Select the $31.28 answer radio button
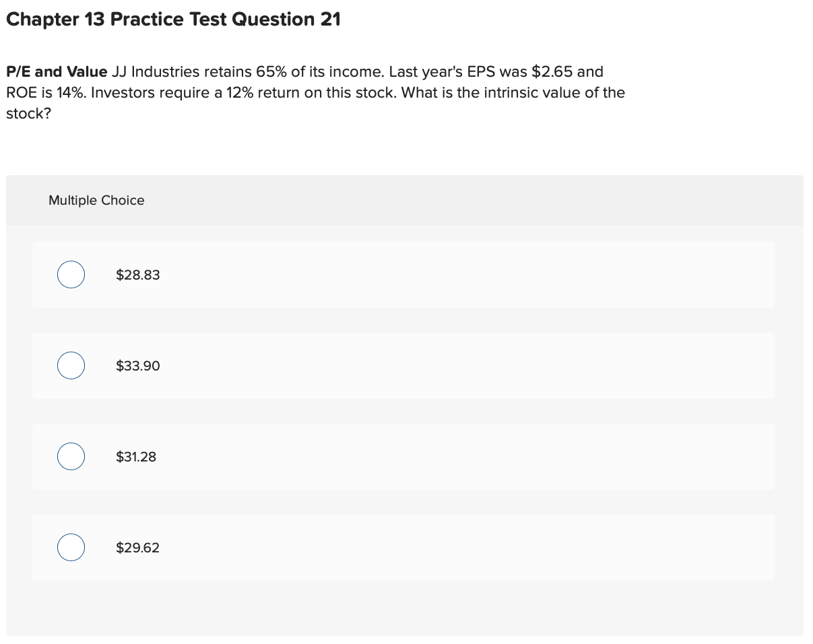The width and height of the screenshot is (813, 644). click(x=71, y=456)
